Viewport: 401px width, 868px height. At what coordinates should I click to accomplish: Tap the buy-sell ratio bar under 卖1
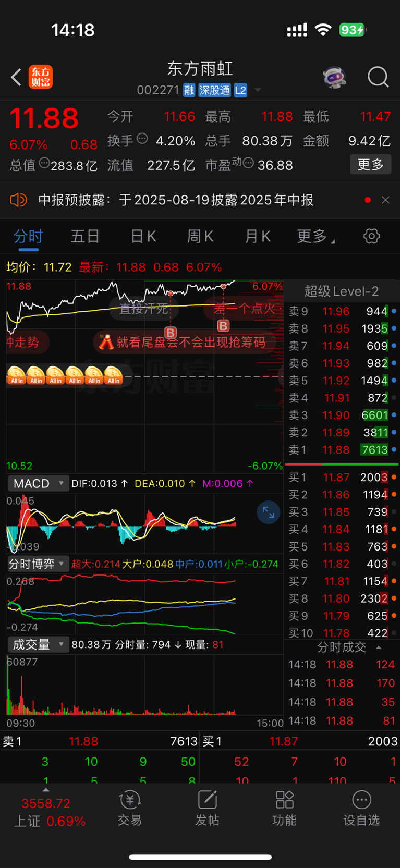pyautogui.click(x=342, y=463)
